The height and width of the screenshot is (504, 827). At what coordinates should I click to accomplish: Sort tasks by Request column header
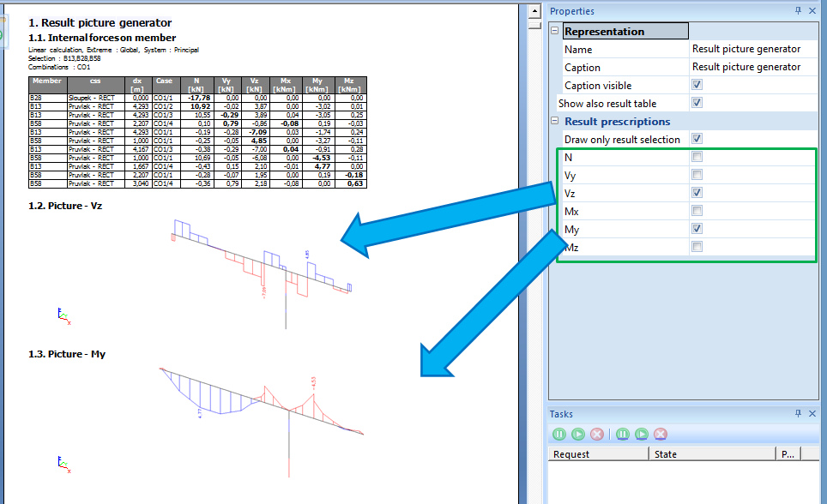click(x=597, y=454)
